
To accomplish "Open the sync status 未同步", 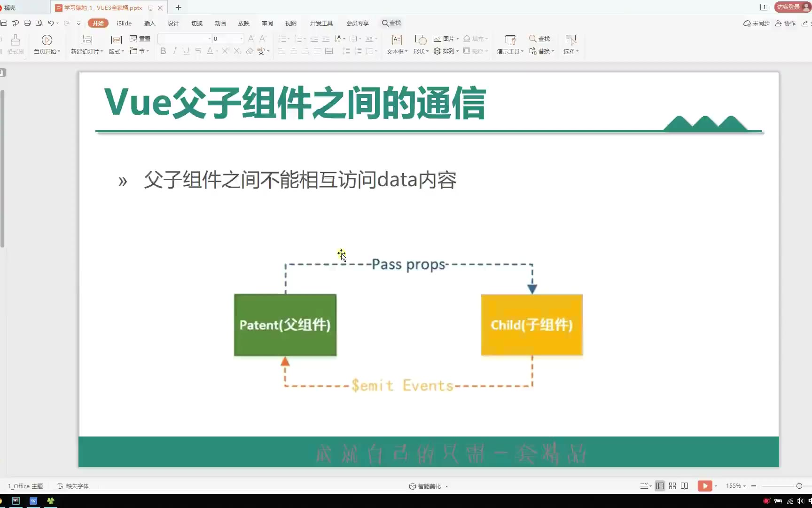I will (x=756, y=23).
